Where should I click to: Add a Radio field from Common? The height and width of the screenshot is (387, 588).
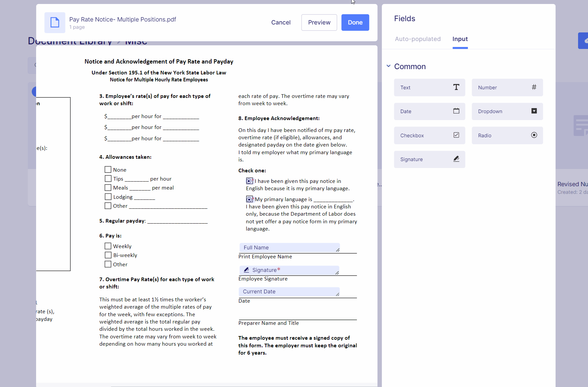point(507,135)
